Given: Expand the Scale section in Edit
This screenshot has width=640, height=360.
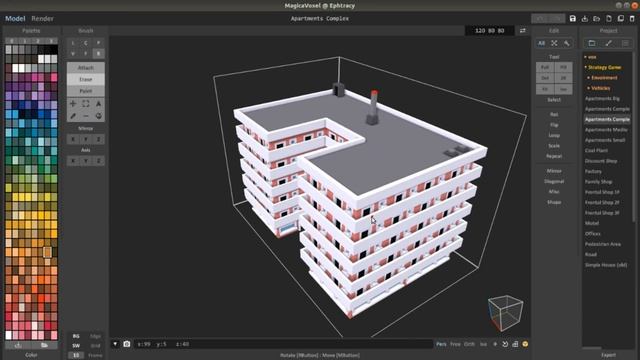Looking at the screenshot, I should click(x=554, y=146).
